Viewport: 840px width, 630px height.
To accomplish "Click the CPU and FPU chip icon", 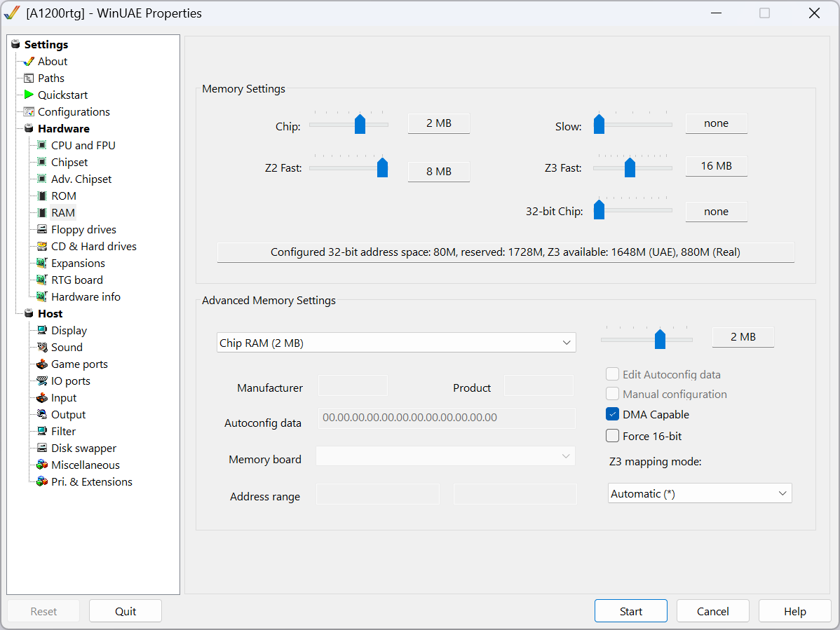I will click(x=42, y=145).
